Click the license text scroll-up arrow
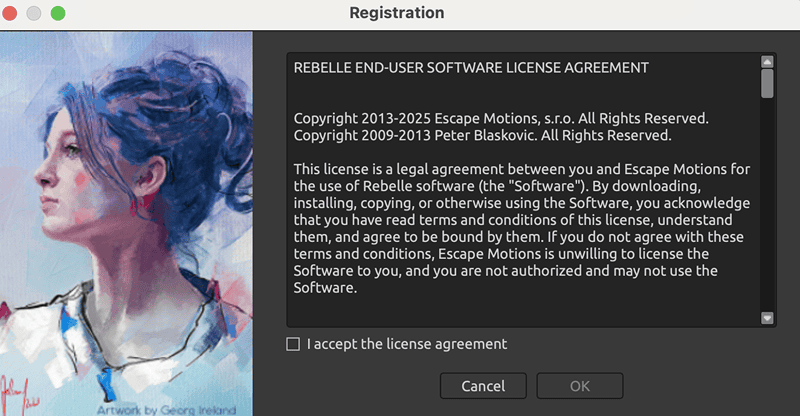Viewport: 800px width, 416px height. click(x=767, y=62)
